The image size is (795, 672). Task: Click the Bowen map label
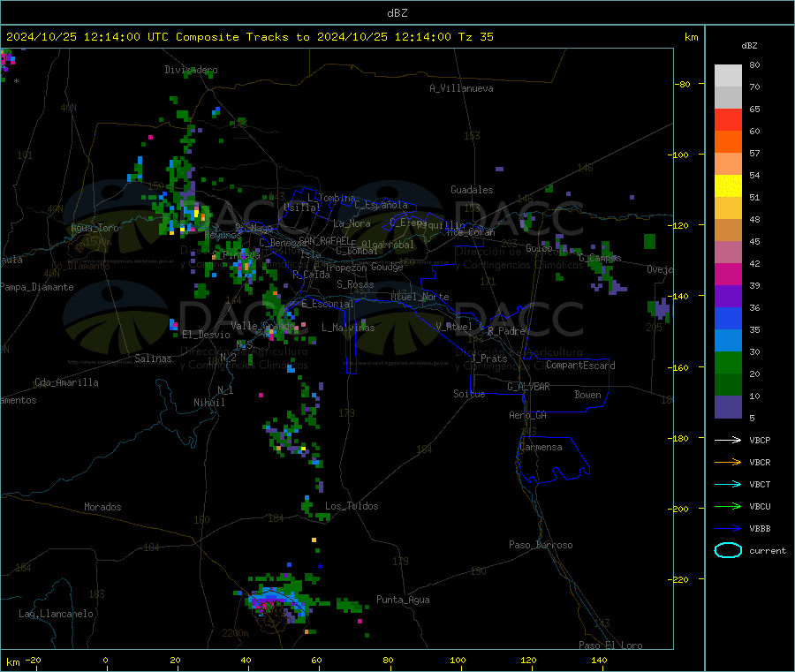[587, 395]
